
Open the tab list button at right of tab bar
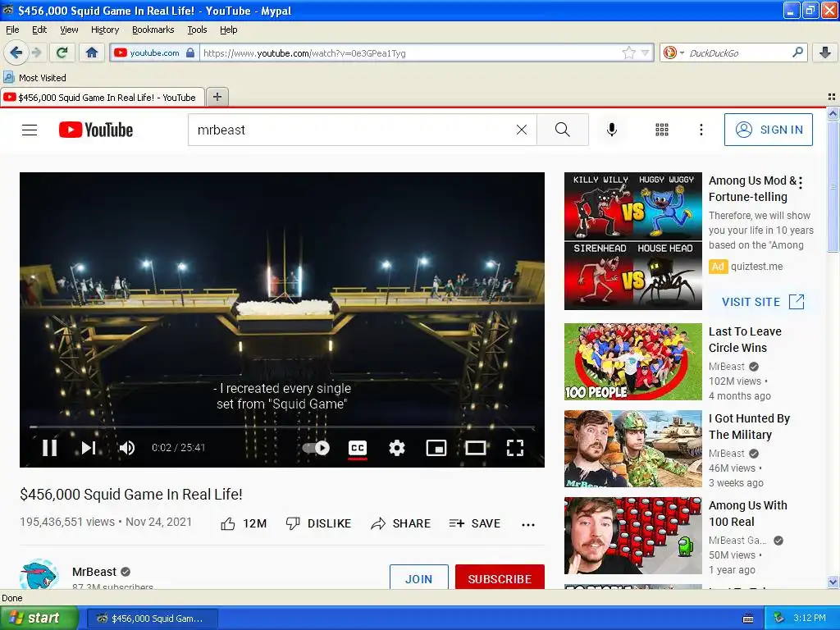pos(832,97)
